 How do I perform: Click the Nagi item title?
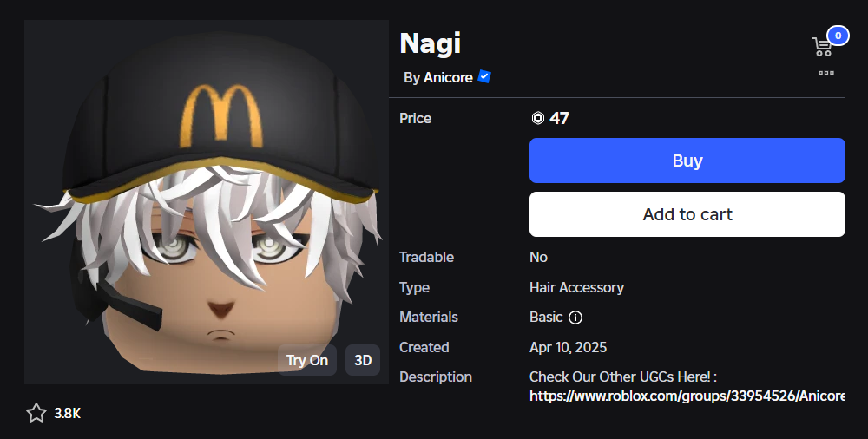click(431, 44)
